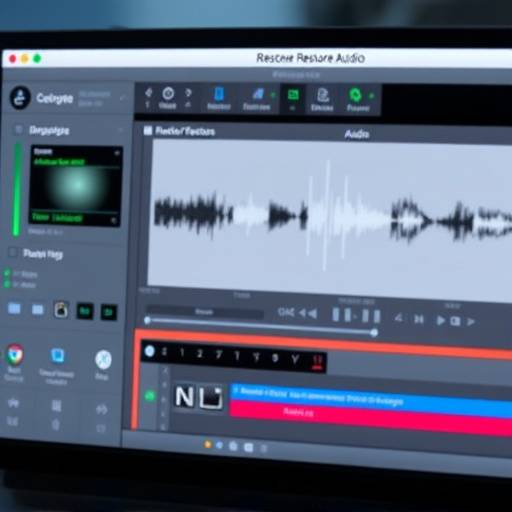
Task: Activate the highlighted green screen toolbar icon
Action: (x=293, y=95)
